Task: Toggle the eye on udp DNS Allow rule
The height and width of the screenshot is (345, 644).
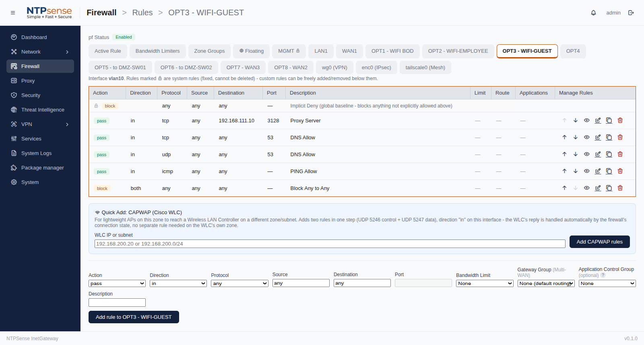Action: point(587,154)
